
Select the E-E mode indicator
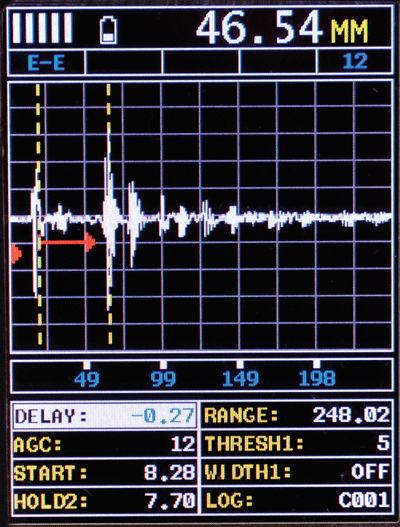pyautogui.click(x=46, y=63)
